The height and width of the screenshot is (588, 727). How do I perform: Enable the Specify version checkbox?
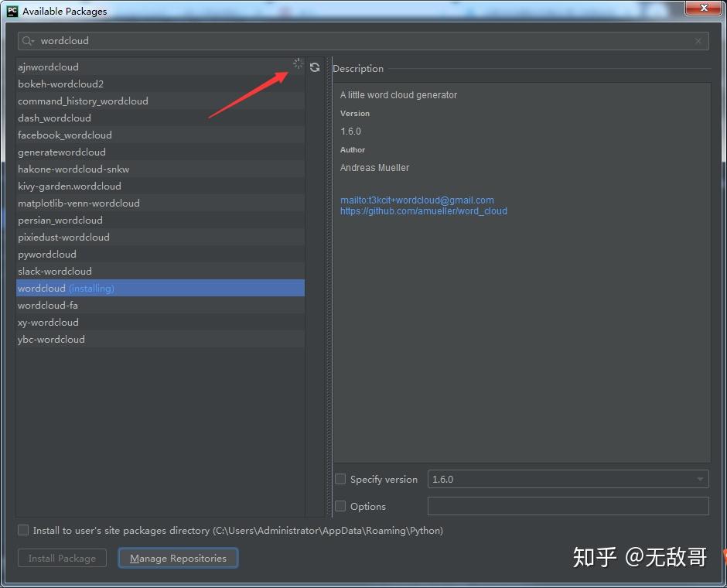(340, 479)
